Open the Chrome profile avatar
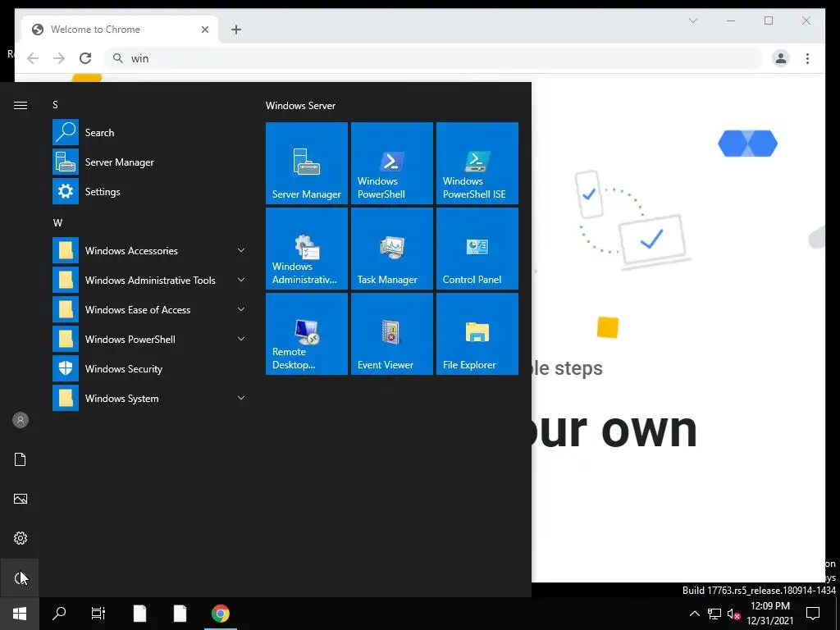Image resolution: width=840 pixels, height=630 pixels. point(781,58)
